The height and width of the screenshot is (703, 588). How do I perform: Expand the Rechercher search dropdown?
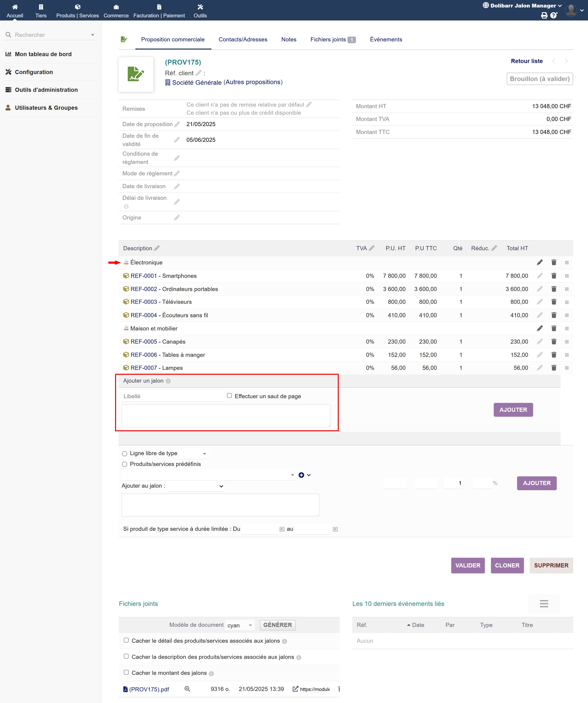93,35
